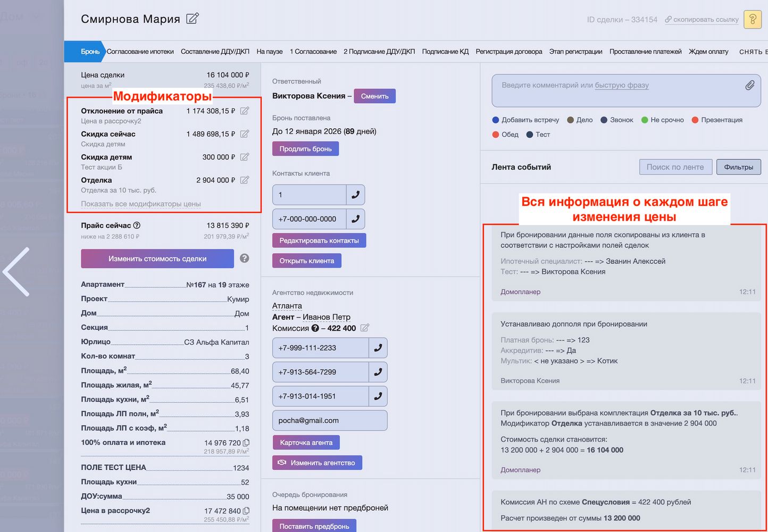Click Открыть клиента button
The height and width of the screenshot is (532, 768).
click(x=307, y=261)
